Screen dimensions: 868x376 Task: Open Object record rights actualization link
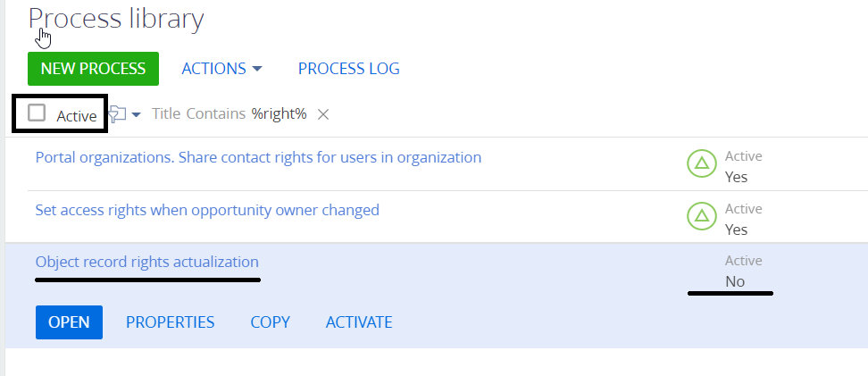146,262
